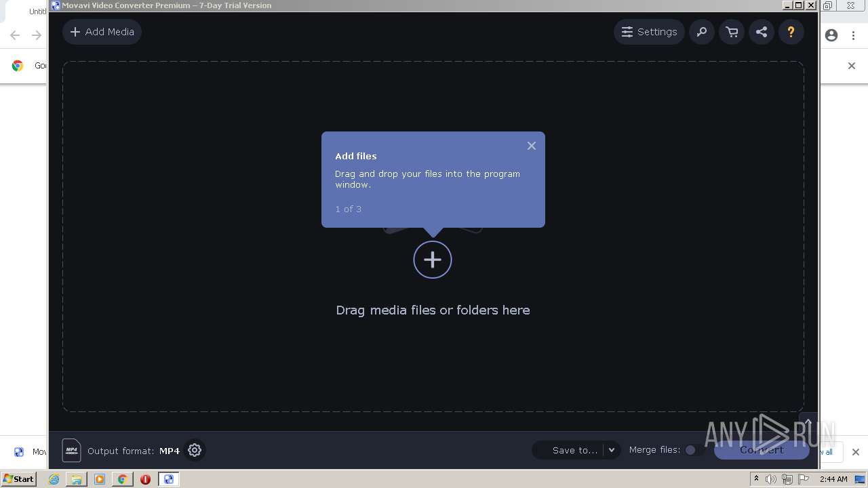This screenshot has width=868, height=488.
Task: Open output format gear settings
Action: point(195,450)
